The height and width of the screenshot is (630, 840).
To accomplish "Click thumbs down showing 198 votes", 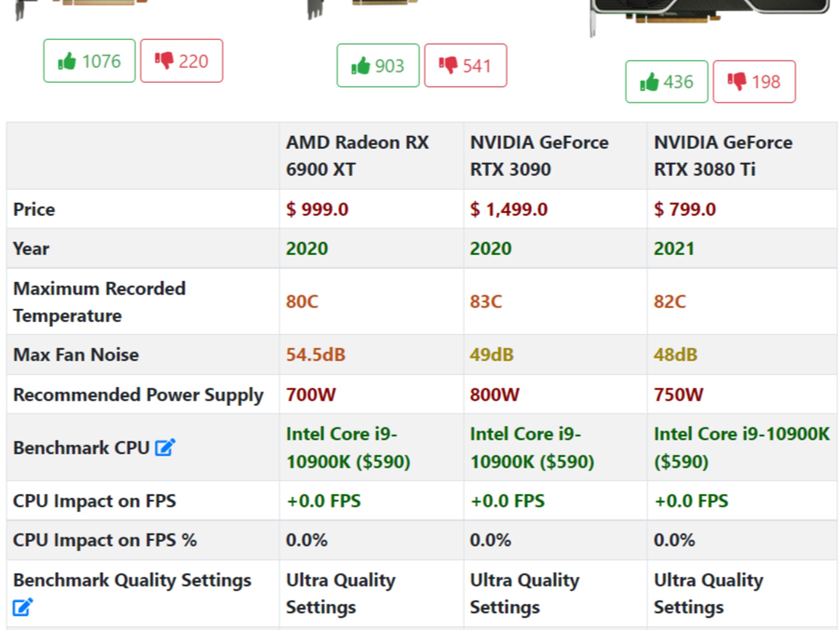I will coord(754,82).
